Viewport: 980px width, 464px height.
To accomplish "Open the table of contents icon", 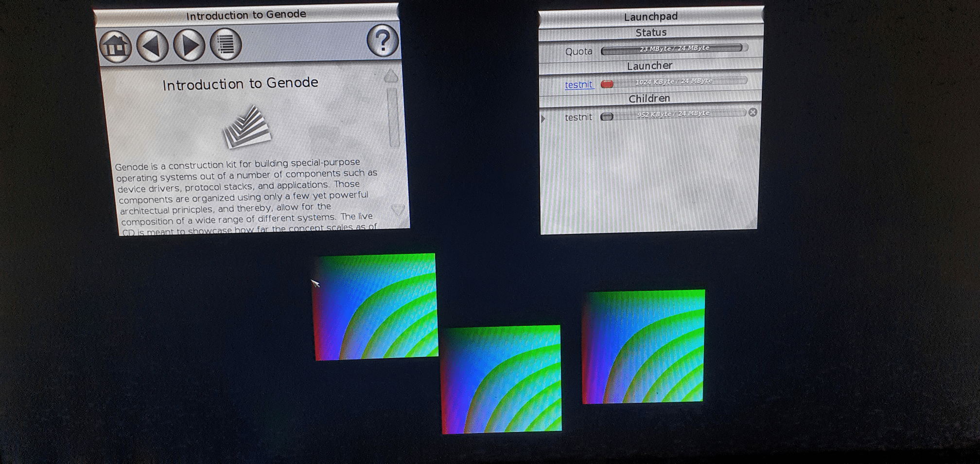I will coord(226,44).
